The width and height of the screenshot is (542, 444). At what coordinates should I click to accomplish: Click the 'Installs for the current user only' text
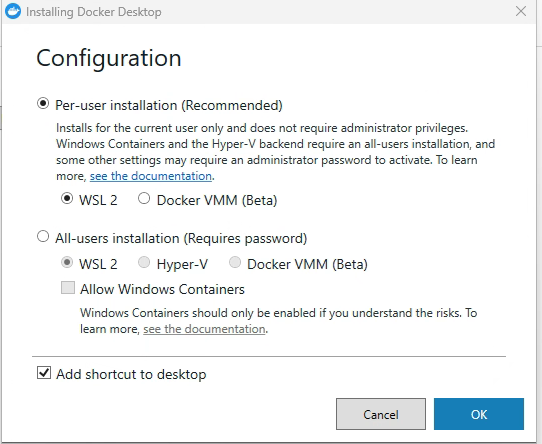140,128
